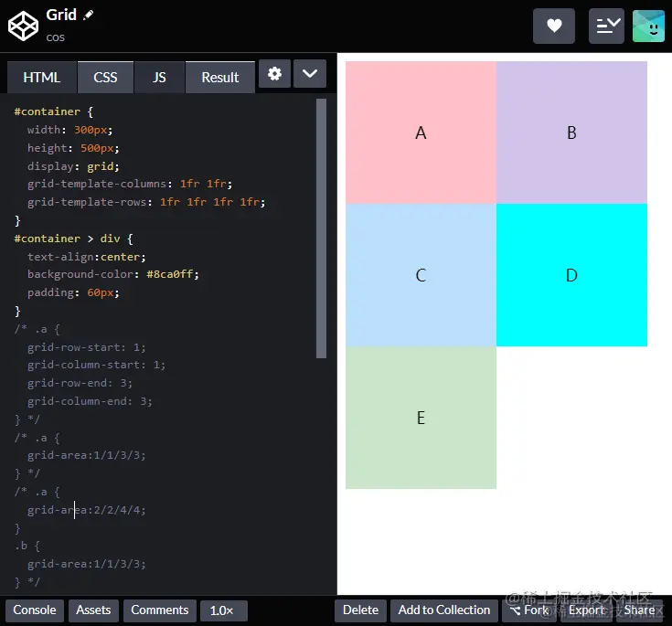
Task: Click the CodePen logo icon
Action: [x=23, y=27]
